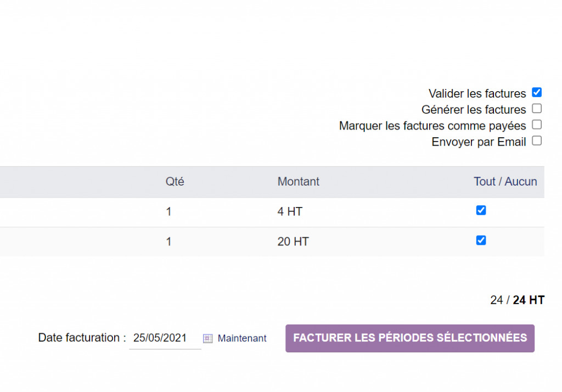Screen dimensions: 562x392
Task: Click the 'Marquer les factures comme payées' label text
Action: (432, 126)
